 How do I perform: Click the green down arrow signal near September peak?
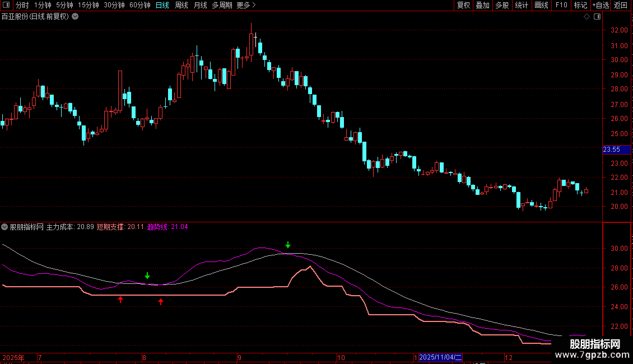coord(288,245)
